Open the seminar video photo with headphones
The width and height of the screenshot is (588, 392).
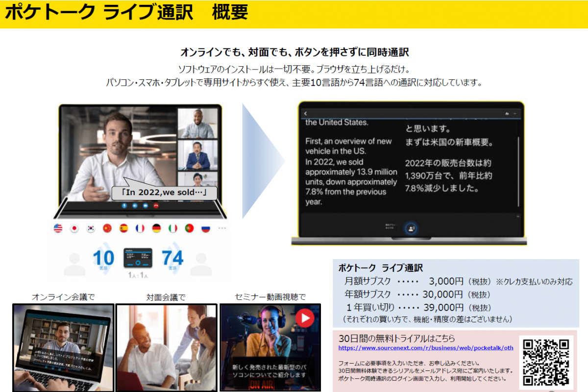pyautogui.click(x=270, y=347)
